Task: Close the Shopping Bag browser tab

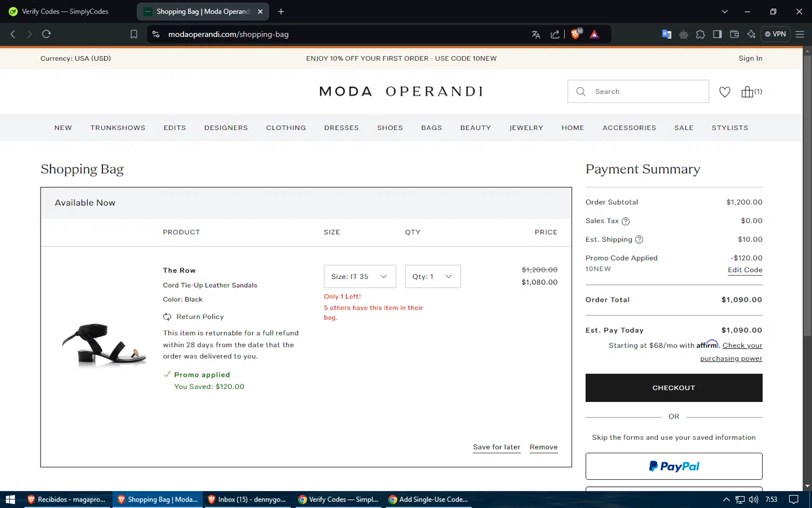Action: [260, 11]
